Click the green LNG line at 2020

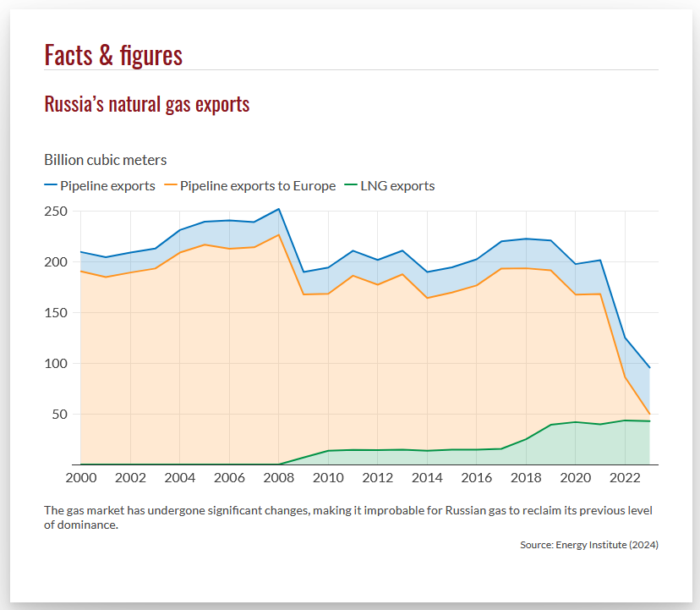(x=576, y=422)
